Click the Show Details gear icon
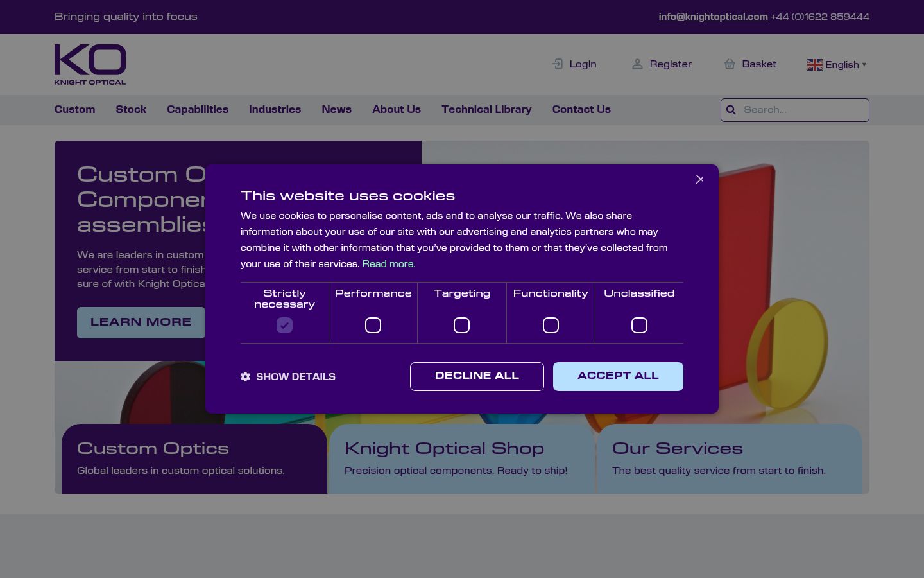This screenshot has height=578, width=924. (x=245, y=376)
